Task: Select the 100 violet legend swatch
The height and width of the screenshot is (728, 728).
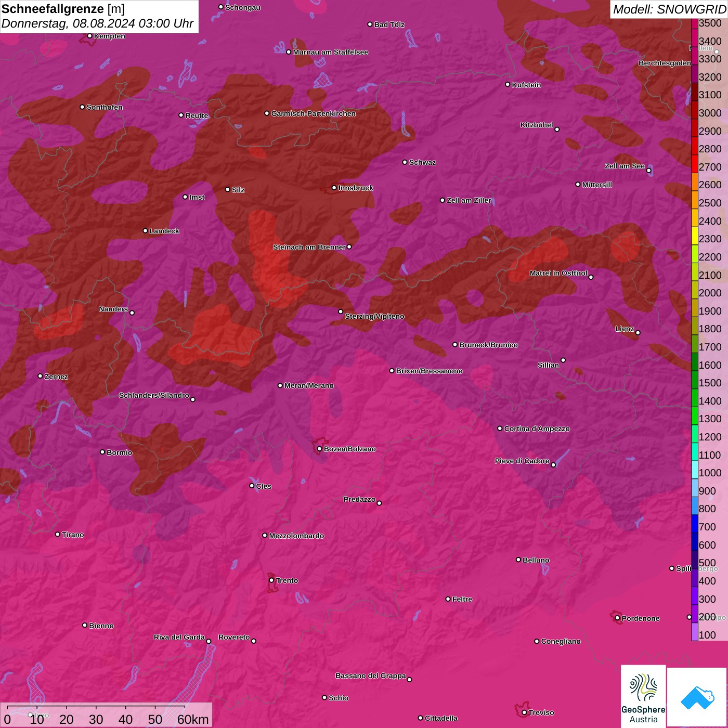Action: (694, 632)
